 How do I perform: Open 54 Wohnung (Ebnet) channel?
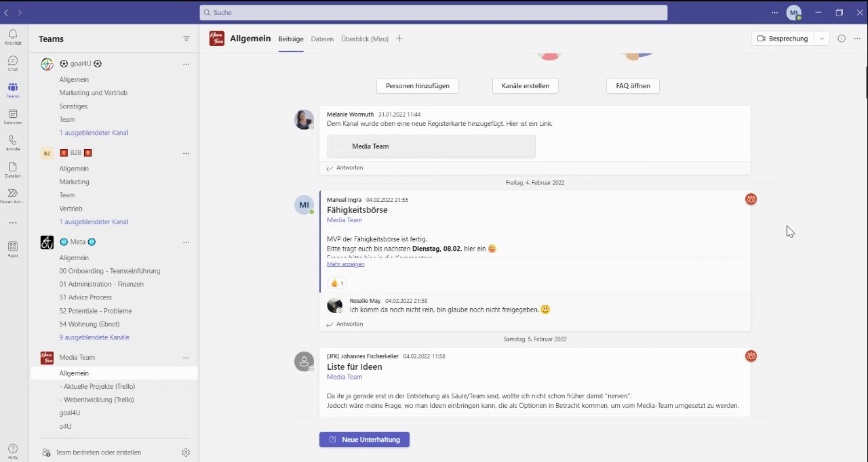coord(90,324)
